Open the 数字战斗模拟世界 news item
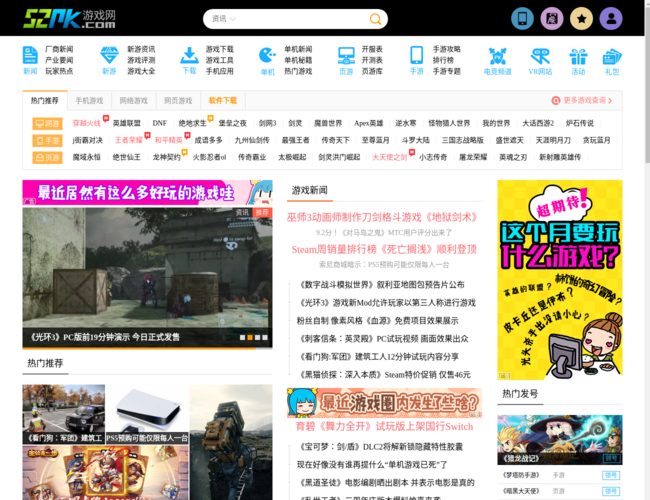Viewport: 650px width, 500px height. point(382,285)
